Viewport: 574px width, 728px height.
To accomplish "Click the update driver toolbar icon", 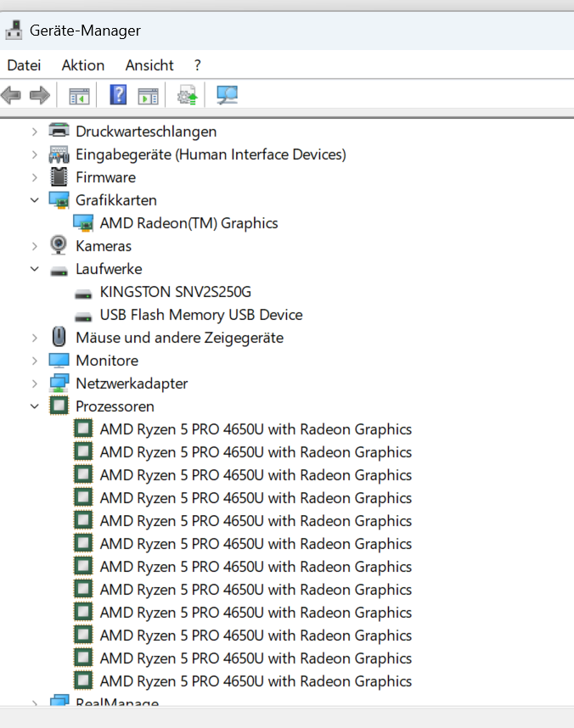I will pyautogui.click(x=188, y=95).
